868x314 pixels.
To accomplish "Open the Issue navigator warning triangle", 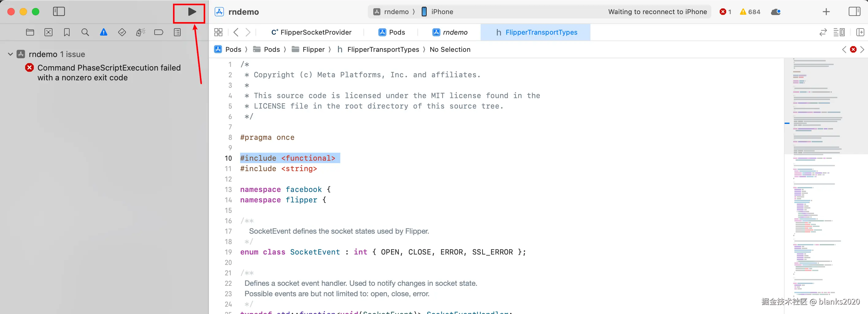I will [x=103, y=32].
